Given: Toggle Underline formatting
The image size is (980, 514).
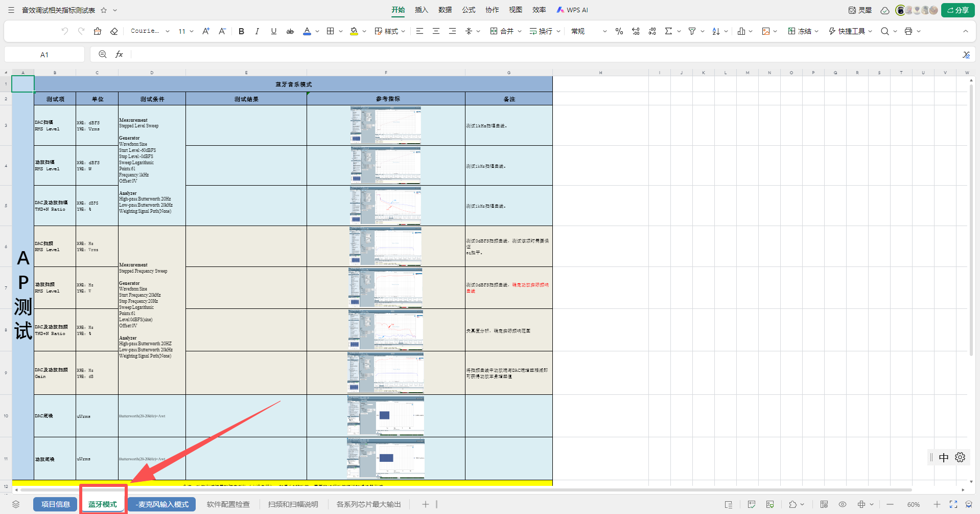Looking at the screenshot, I should pos(274,31).
